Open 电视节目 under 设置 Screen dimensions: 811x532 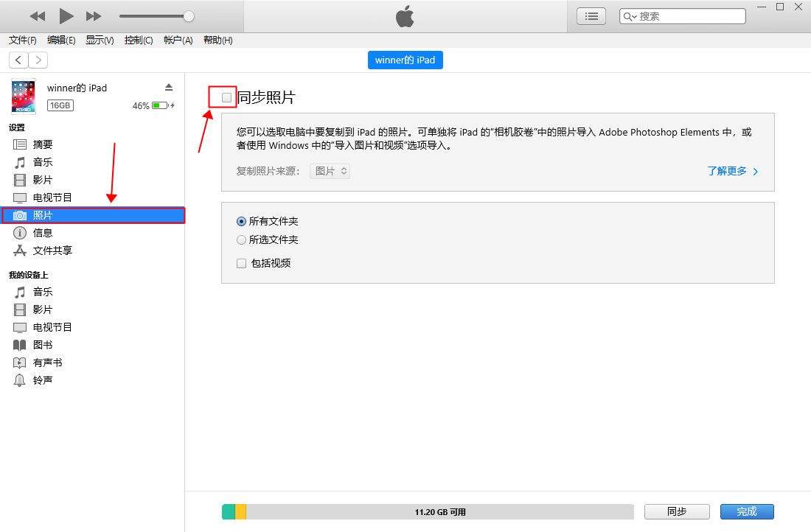(x=92, y=197)
